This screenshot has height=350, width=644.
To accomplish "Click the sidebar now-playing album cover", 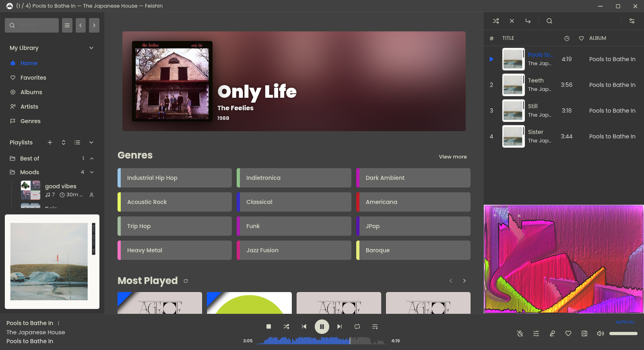I will click(x=52, y=261).
